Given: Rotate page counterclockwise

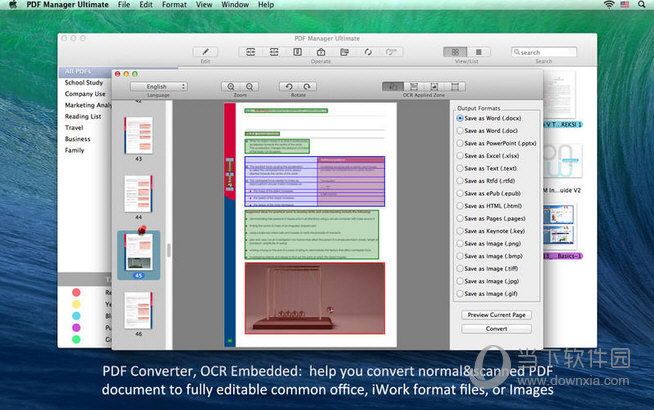Looking at the screenshot, I should click(x=289, y=86).
